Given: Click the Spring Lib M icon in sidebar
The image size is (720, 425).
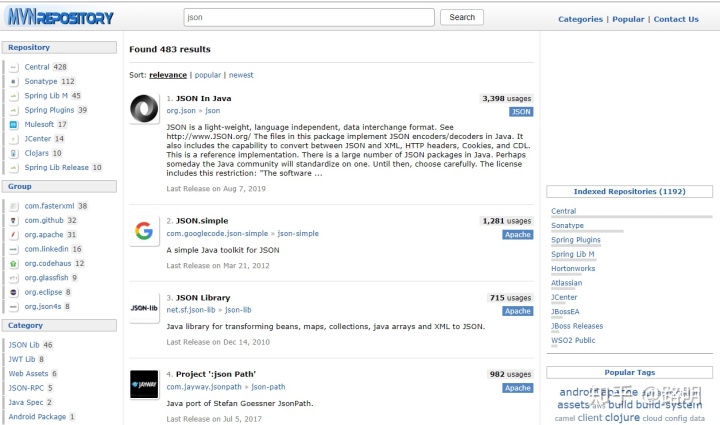Looking at the screenshot, I should click(14, 96).
